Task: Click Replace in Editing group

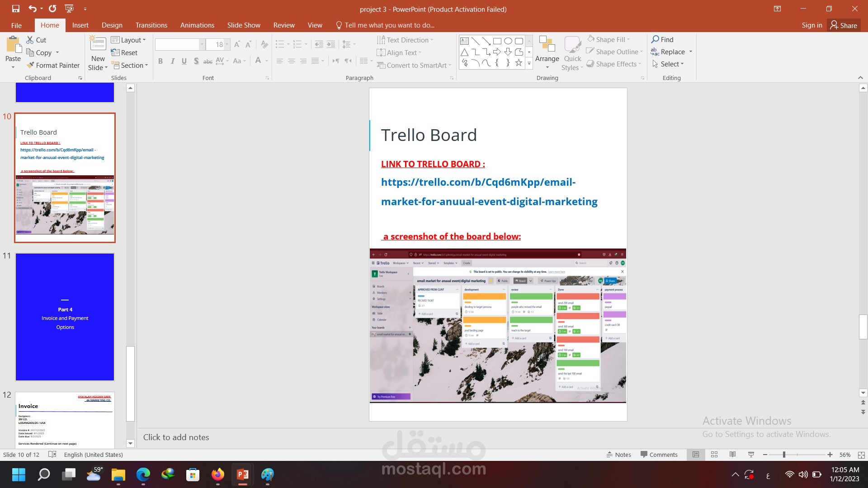Action: 671,52
